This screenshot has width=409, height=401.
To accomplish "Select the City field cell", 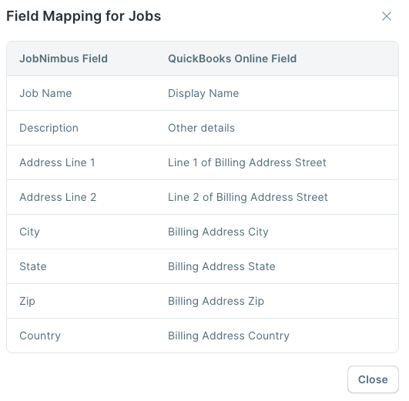I will (x=29, y=232).
